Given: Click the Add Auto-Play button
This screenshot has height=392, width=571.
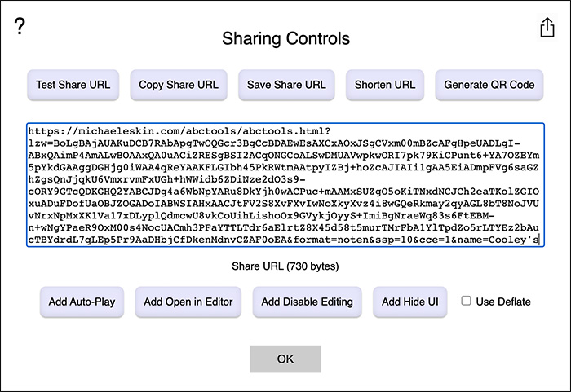Looking at the screenshot, I should [x=82, y=302].
